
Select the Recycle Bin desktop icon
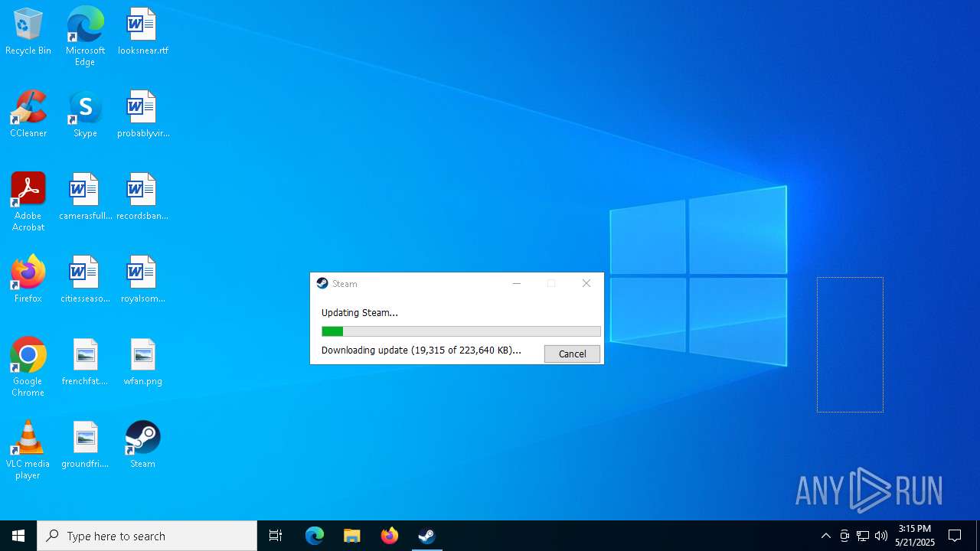tap(28, 32)
